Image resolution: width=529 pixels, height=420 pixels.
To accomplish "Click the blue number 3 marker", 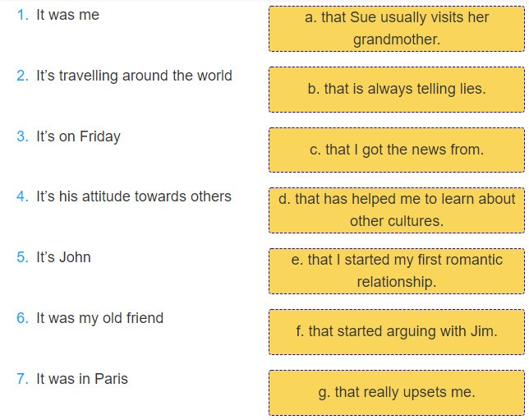I will point(23,136).
